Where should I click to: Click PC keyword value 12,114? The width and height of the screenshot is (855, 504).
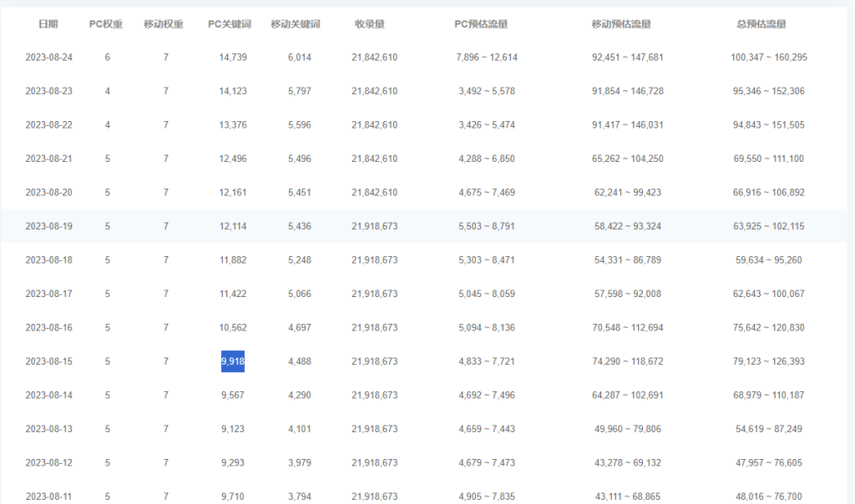(x=233, y=226)
